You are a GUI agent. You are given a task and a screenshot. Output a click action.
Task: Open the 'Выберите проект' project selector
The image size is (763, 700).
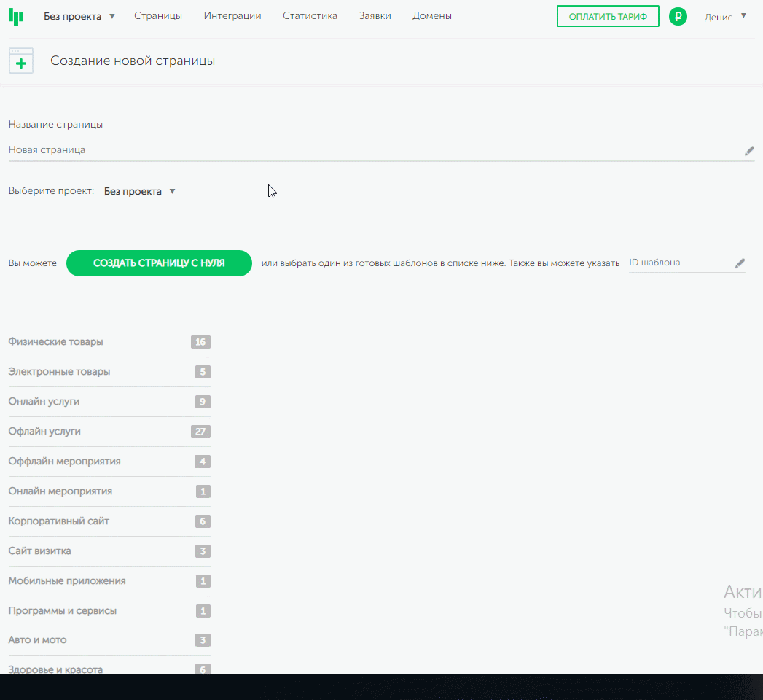click(x=139, y=191)
